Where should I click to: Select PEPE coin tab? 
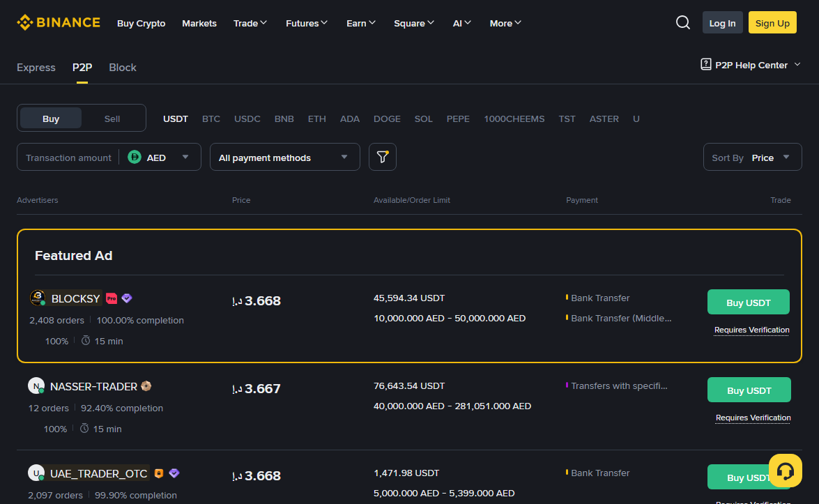pyautogui.click(x=458, y=119)
